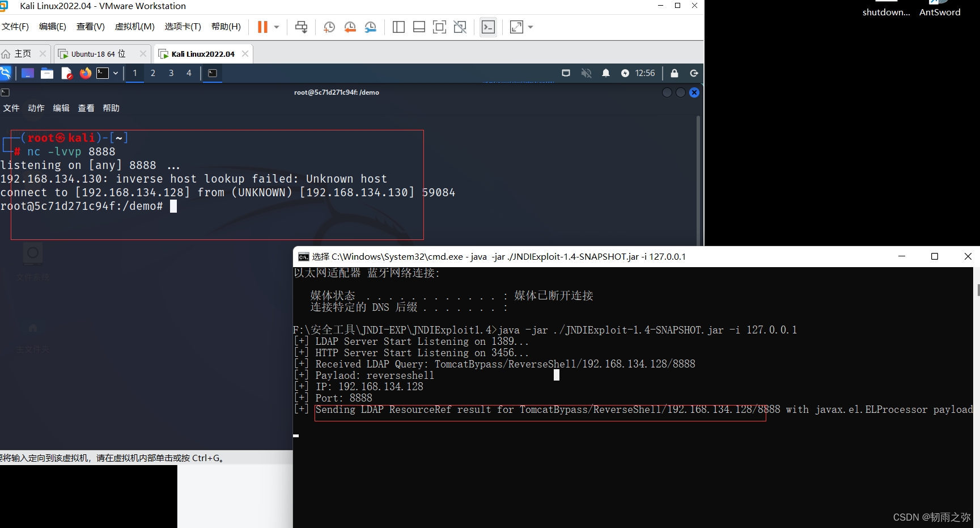Switch to the Ubuntu-18 64 位 tab
This screenshot has width=980, height=528.
click(98, 54)
